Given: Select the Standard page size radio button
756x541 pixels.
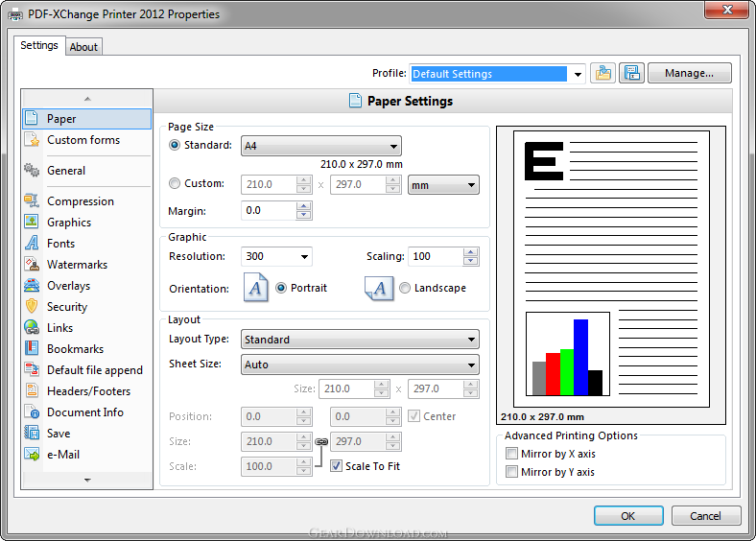Looking at the screenshot, I should point(175,145).
